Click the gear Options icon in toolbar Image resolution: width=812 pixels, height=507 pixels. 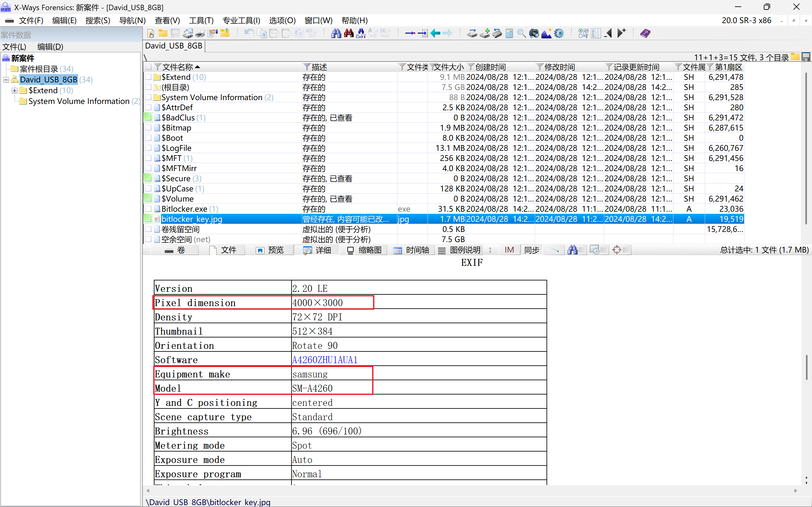point(559,33)
